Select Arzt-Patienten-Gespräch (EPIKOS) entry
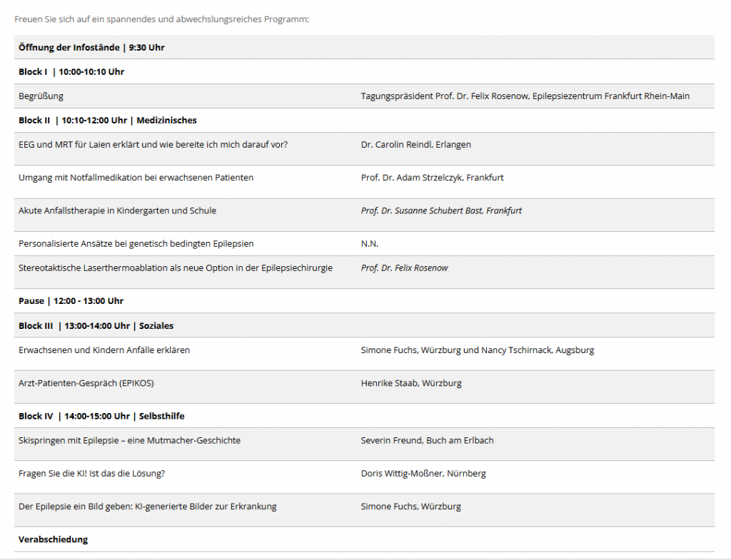Screen dimensions: 731x560 point(86,383)
